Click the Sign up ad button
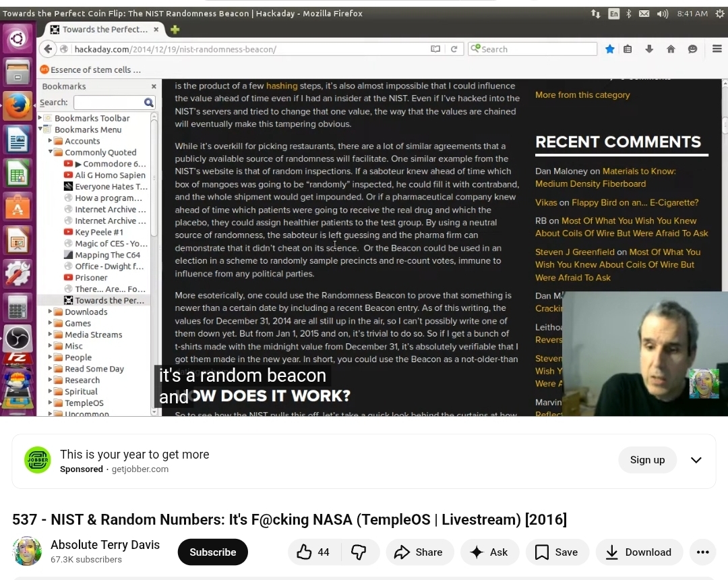 647,460
